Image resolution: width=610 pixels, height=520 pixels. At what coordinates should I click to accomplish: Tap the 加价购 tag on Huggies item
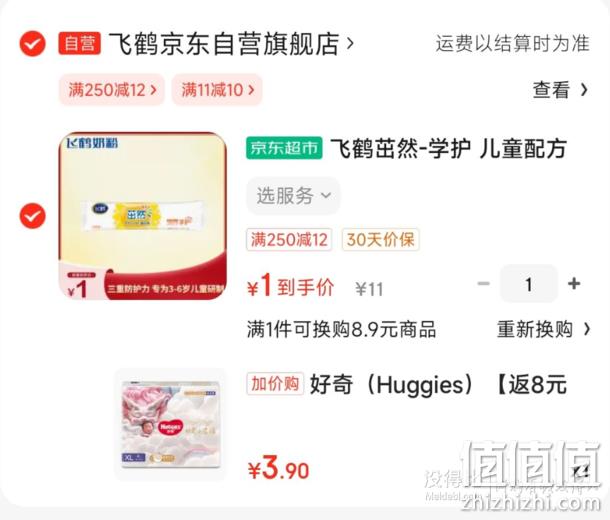pyautogui.click(x=275, y=384)
